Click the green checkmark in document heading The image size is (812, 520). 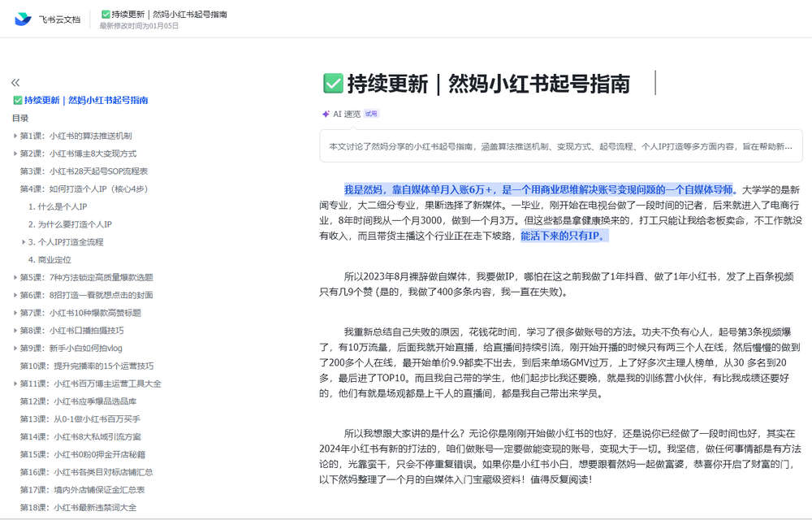pyautogui.click(x=332, y=83)
